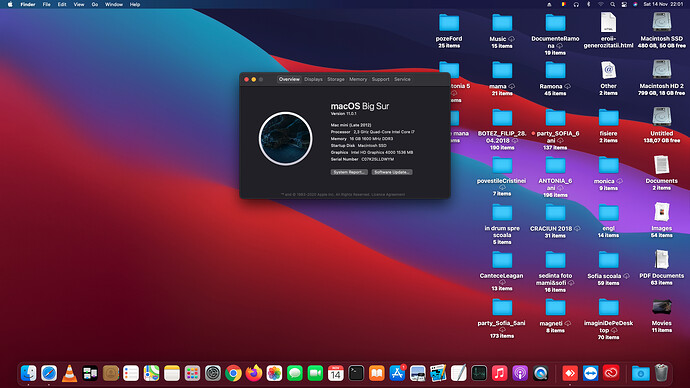The width and height of the screenshot is (690, 388).
Task: Switch to the Support tab
Action: point(380,79)
